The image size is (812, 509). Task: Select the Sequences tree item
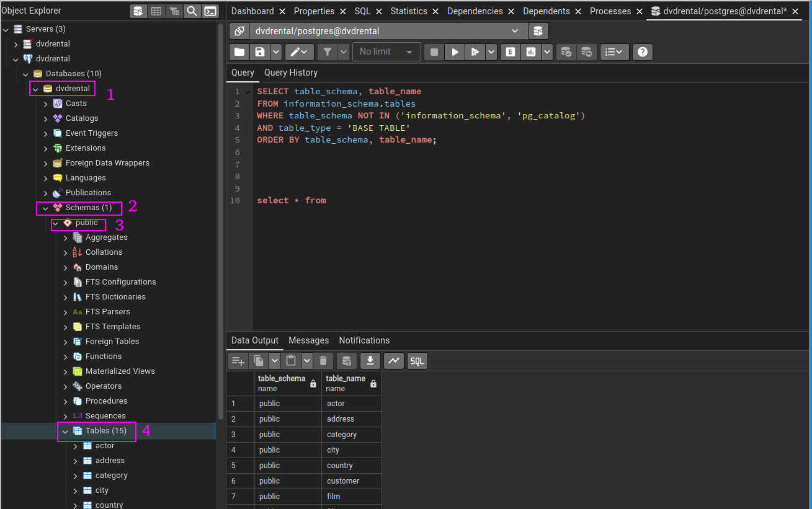pos(105,416)
